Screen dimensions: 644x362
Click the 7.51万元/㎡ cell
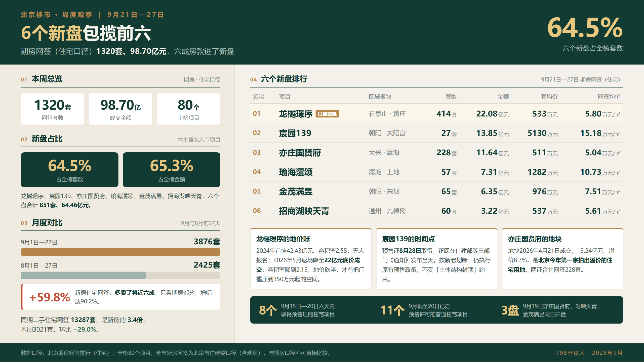tap(602, 191)
